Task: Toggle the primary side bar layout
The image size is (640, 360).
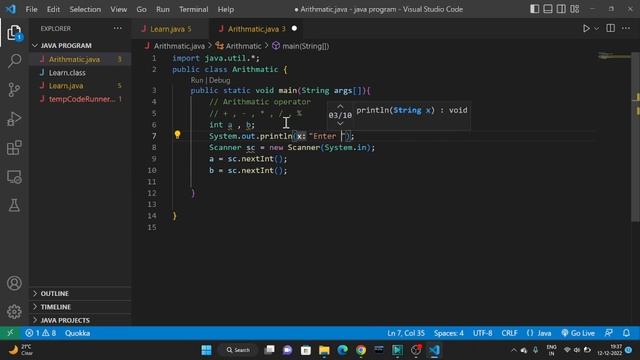Action: click(534, 9)
